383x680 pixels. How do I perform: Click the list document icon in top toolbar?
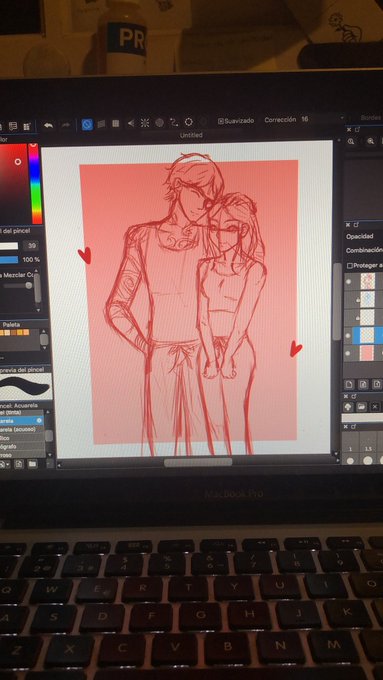[x=13, y=126]
